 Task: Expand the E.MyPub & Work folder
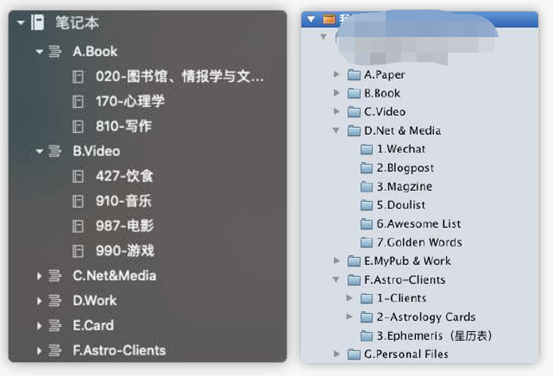point(336,261)
